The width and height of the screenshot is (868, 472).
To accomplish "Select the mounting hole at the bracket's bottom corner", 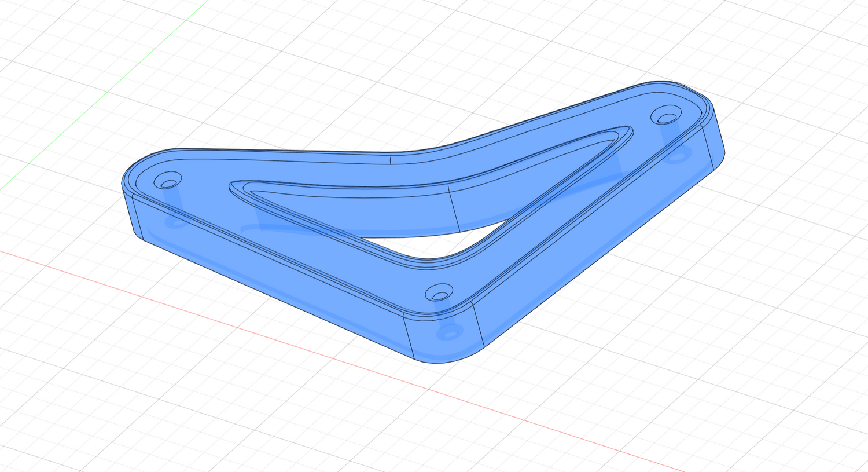I will 439,292.
